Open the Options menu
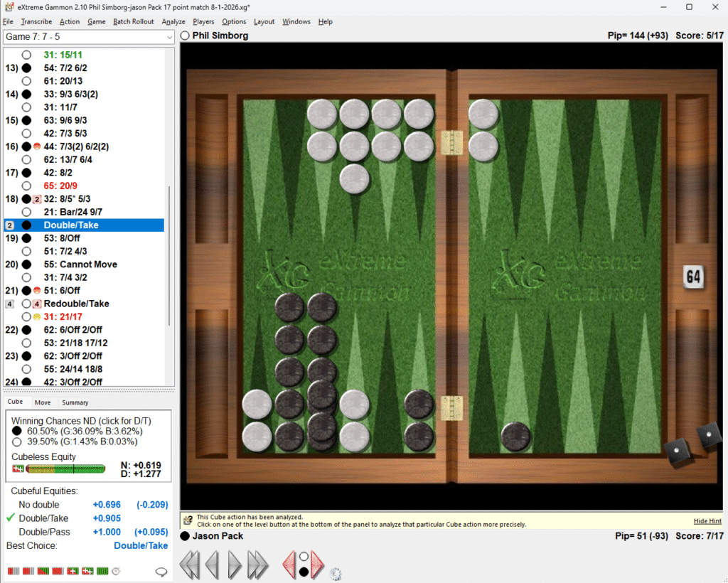 pyautogui.click(x=234, y=21)
